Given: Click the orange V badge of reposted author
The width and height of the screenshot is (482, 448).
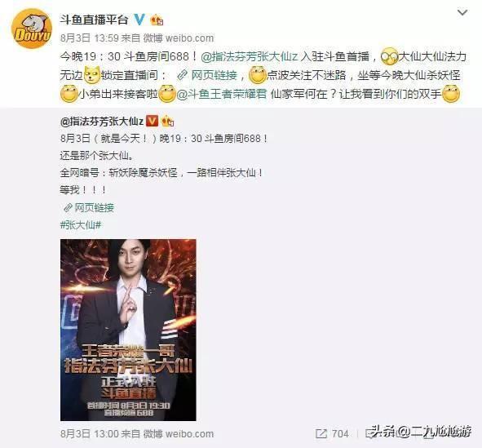Looking at the screenshot, I should tap(152, 122).
